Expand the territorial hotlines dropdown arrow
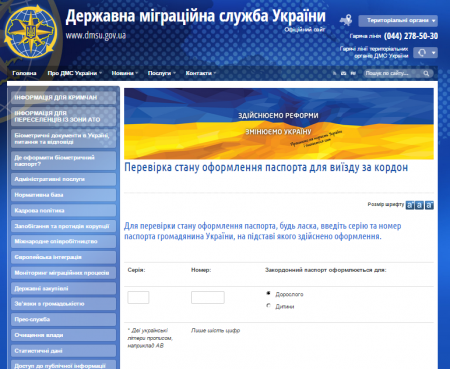The height and width of the screenshot is (369, 450). [x=433, y=53]
